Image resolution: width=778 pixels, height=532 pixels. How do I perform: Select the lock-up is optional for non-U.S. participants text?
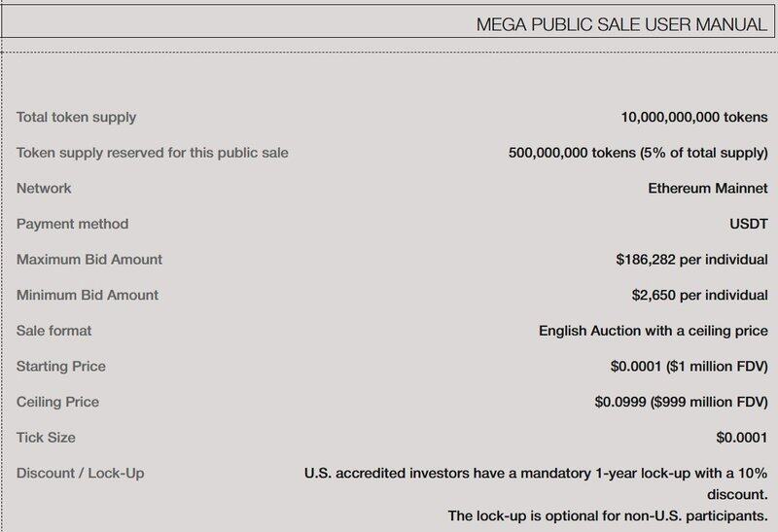608,513
